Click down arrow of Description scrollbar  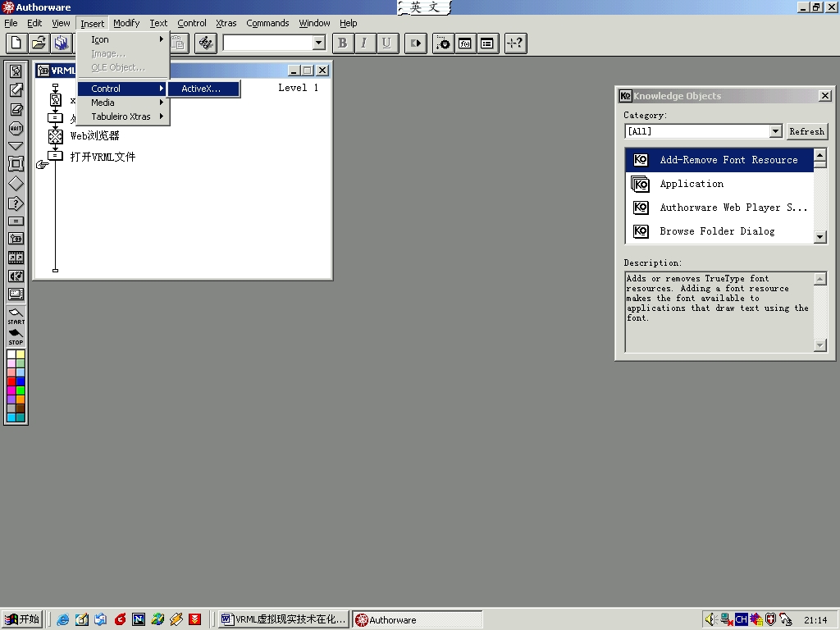(x=820, y=345)
